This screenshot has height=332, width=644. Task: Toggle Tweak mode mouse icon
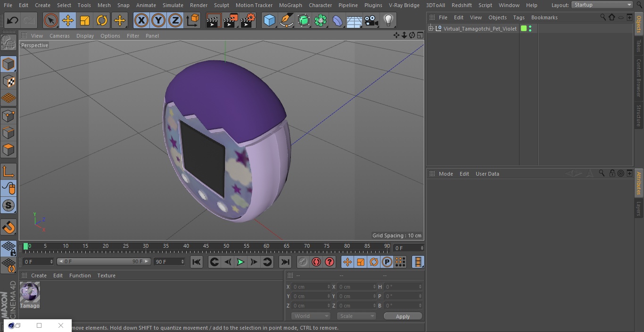pos(8,188)
